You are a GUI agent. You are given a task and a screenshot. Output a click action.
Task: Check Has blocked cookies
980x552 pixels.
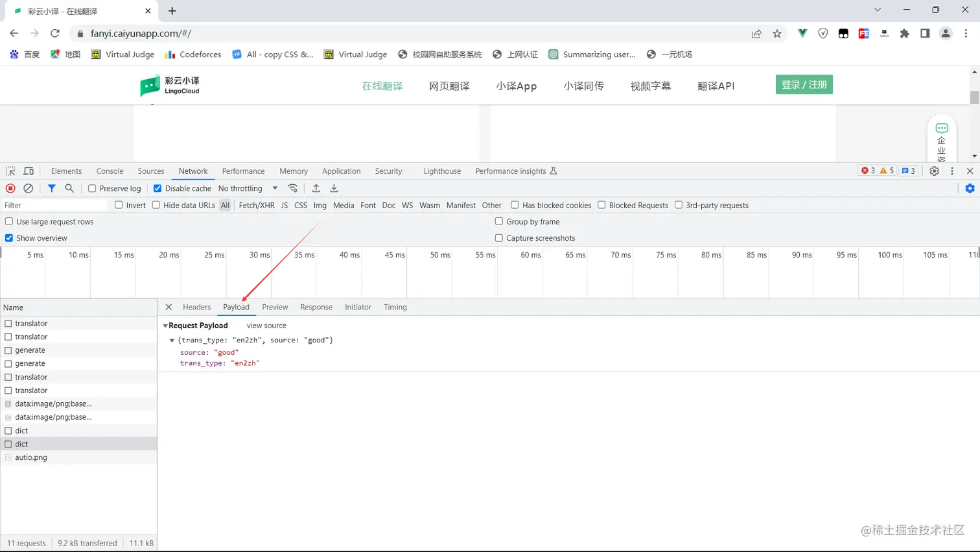click(515, 205)
